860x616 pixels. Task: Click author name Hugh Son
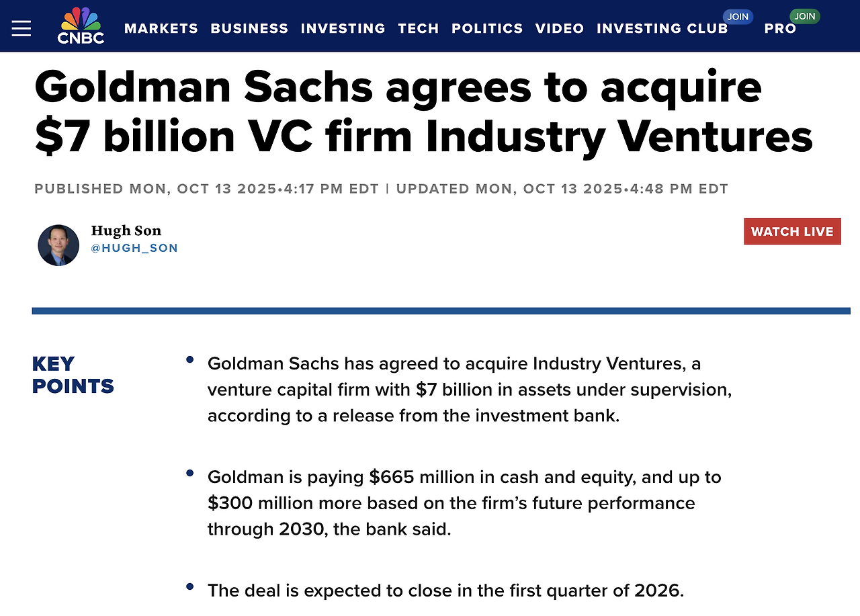[126, 230]
